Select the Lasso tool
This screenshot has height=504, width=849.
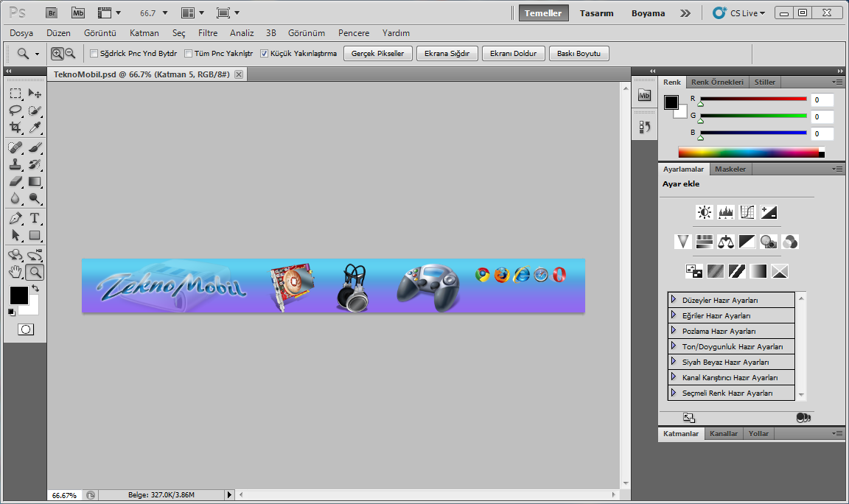tap(15, 111)
